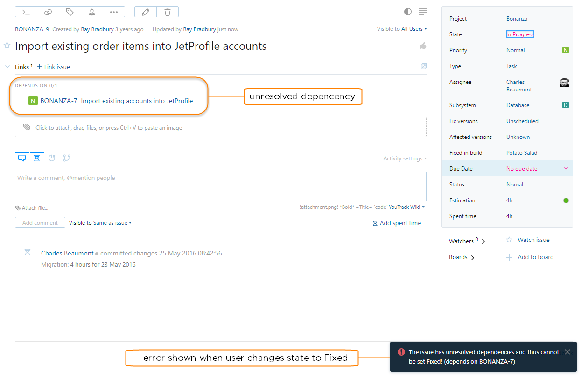
Task: Collapse the Links section chevron
Action: coord(7,67)
